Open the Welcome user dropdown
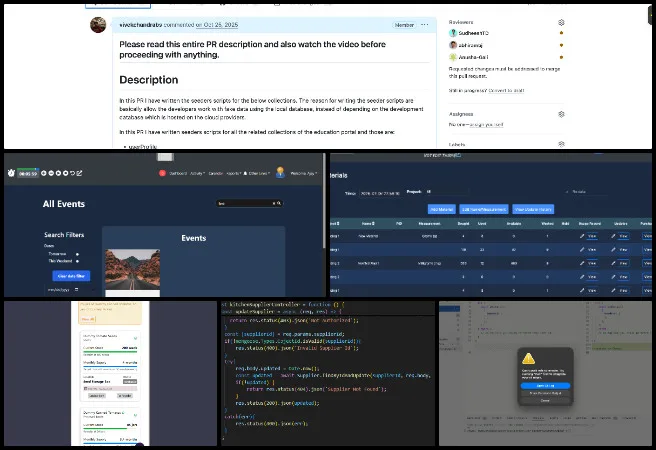Viewport: 656px width, 450px height. 303,173
